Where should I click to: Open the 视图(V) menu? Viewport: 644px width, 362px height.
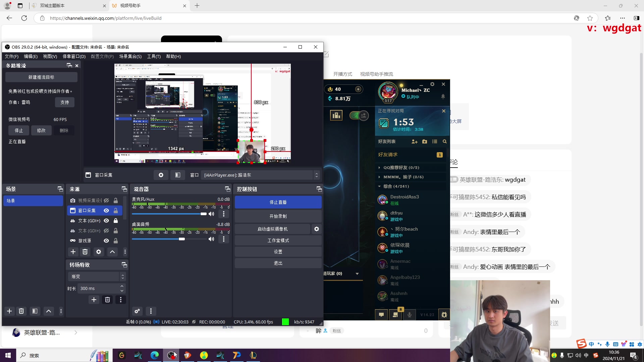pyautogui.click(x=50, y=56)
